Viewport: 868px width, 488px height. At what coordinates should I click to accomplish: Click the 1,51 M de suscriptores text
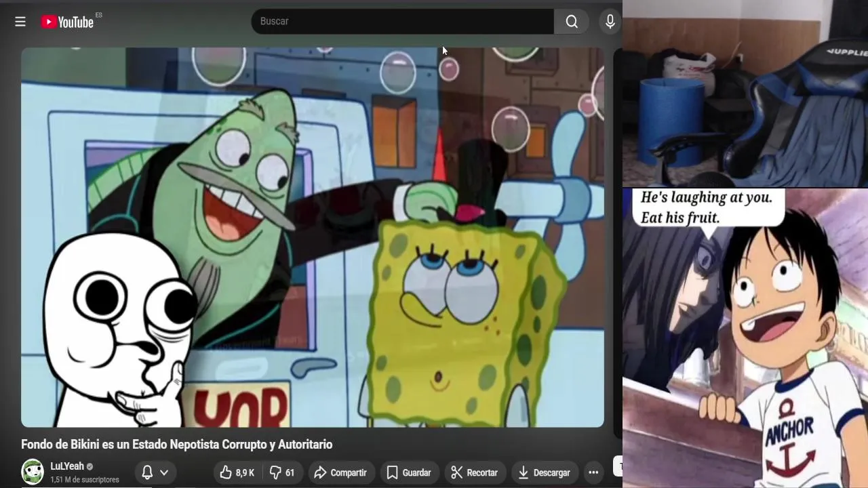85,480
